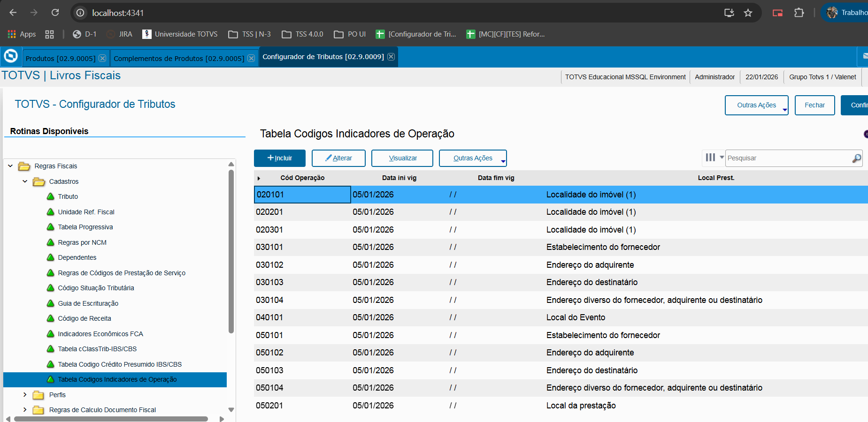Click the plus icon on the Incluir button
868x422 pixels.
coord(271,158)
